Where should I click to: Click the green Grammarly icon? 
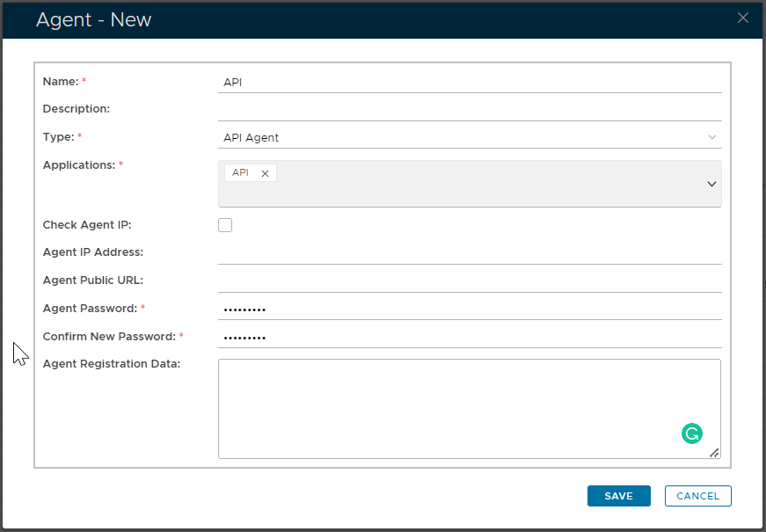pyautogui.click(x=692, y=433)
